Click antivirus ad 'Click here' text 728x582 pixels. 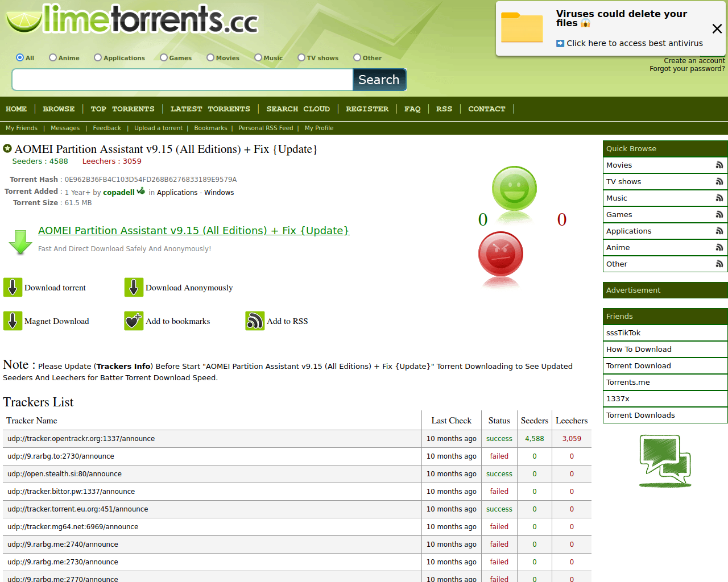635,43
